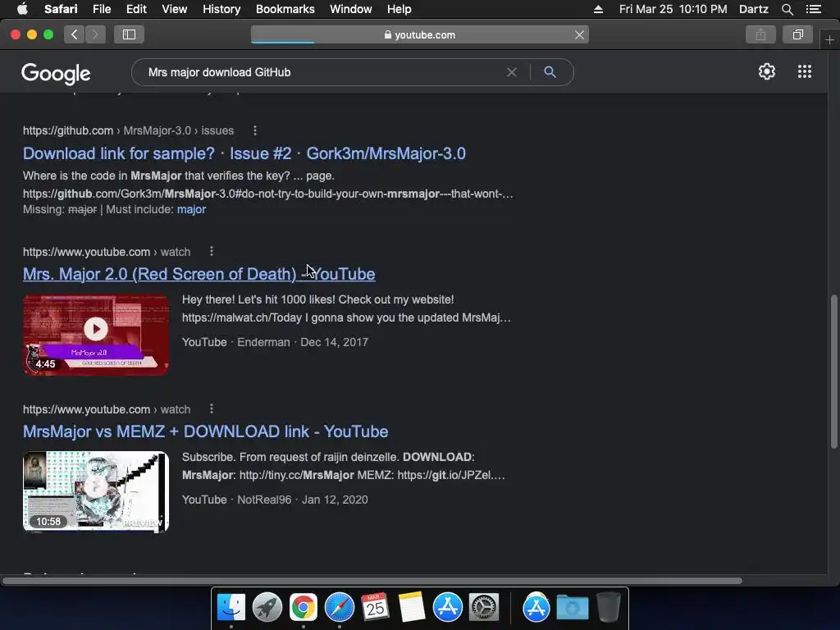Open Launchpad from the Dock
Image resolution: width=840 pixels, height=630 pixels.
(267, 608)
